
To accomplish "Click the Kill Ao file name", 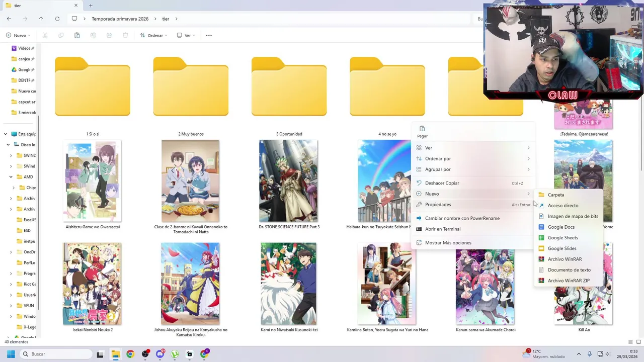I will [584, 330].
